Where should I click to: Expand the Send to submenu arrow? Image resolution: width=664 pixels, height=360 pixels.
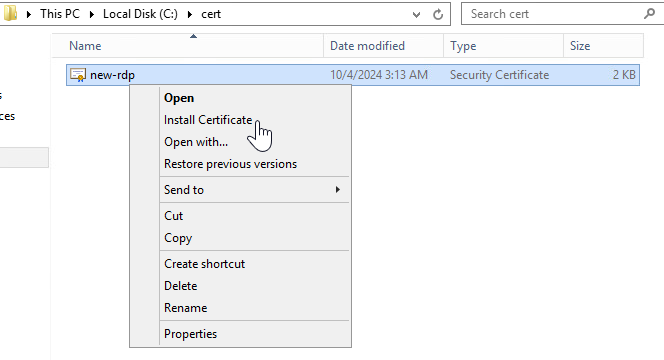pos(338,189)
